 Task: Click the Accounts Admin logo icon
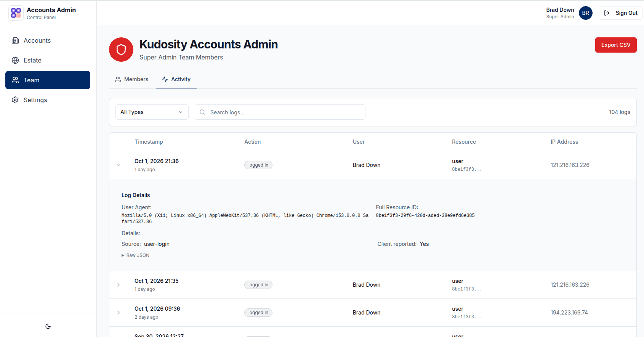tap(16, 13)
